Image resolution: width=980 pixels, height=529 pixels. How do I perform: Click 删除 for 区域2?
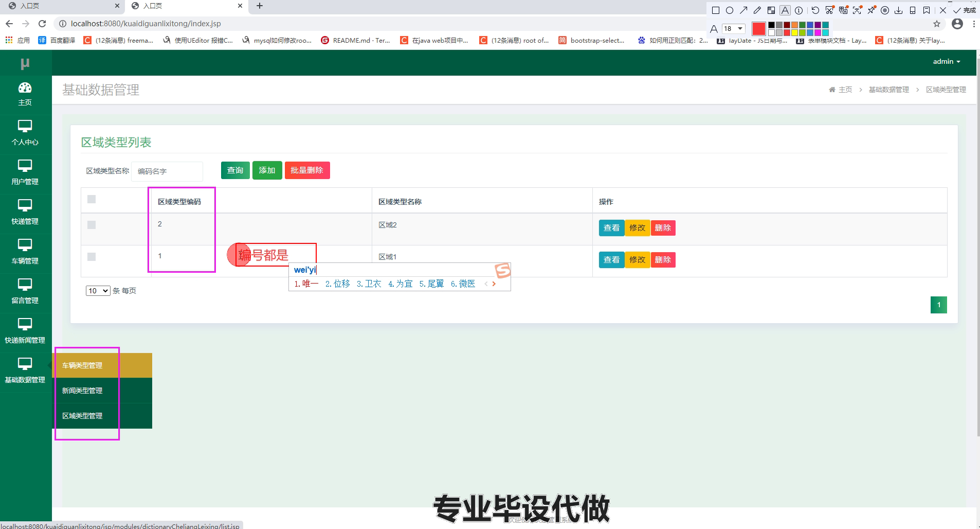pyautogui.click(x=663, y=228)
